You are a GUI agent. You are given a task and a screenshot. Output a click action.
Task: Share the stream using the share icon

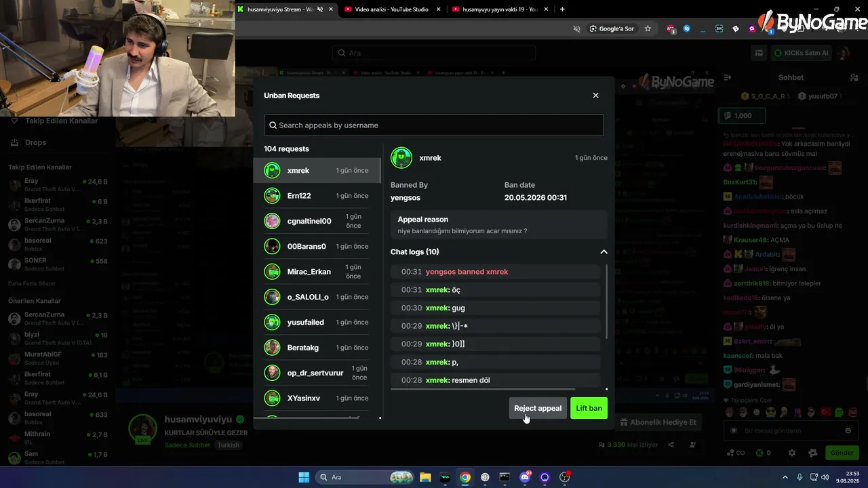(x=671, y=445)
